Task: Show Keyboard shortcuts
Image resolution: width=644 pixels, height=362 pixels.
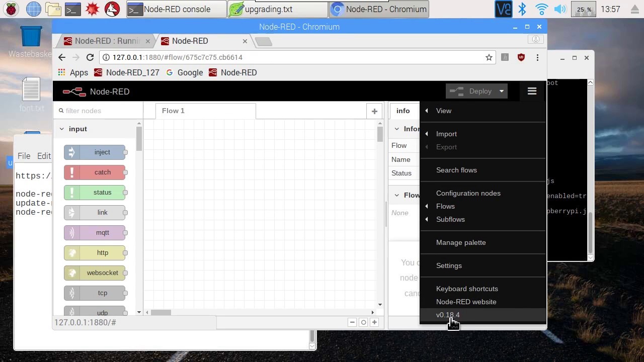Action: coord(483,289)
